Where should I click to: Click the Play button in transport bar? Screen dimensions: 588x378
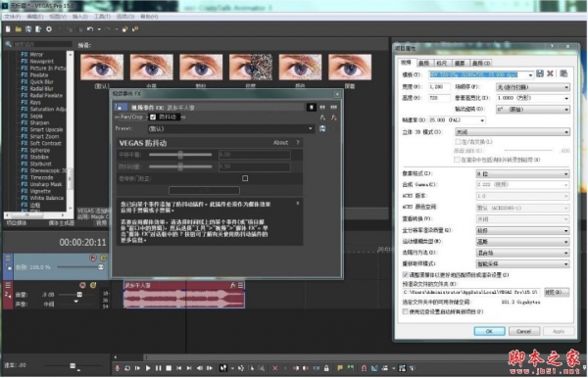[148, 368]
